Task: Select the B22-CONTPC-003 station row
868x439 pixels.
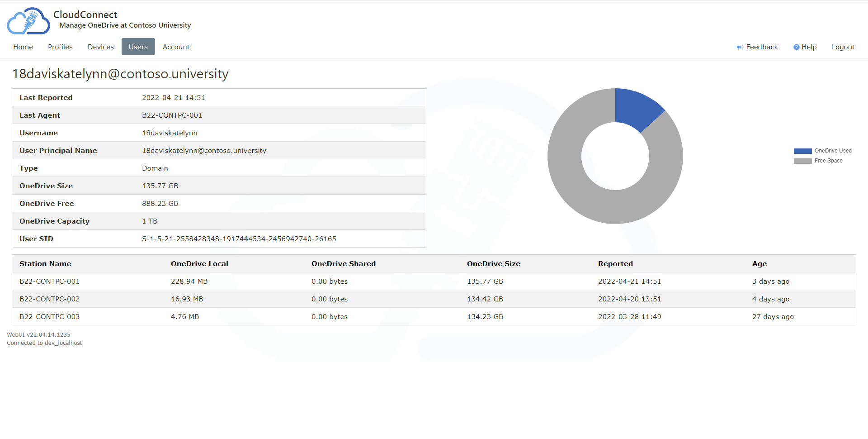Action: click(x=50, y=317)
